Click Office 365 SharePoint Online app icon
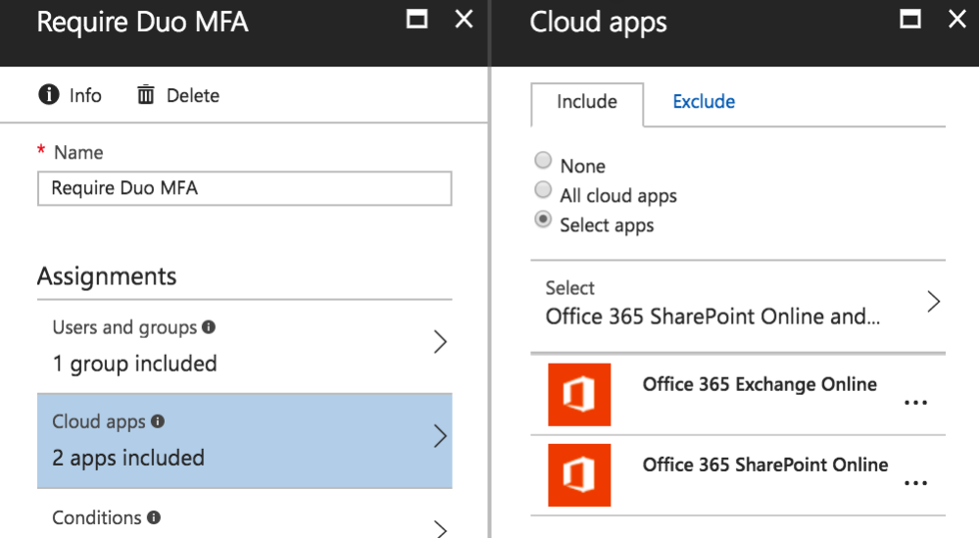The width and height of the screenshot is (980, 539). coord(579,475)
